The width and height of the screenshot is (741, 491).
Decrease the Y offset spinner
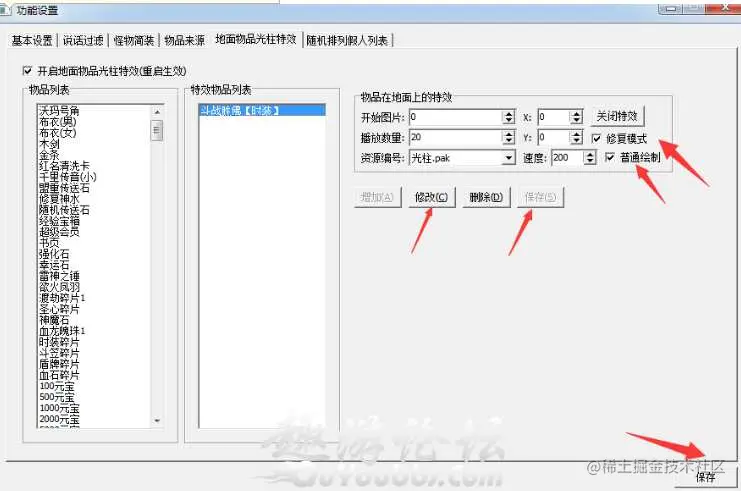[x=576, y=141]
